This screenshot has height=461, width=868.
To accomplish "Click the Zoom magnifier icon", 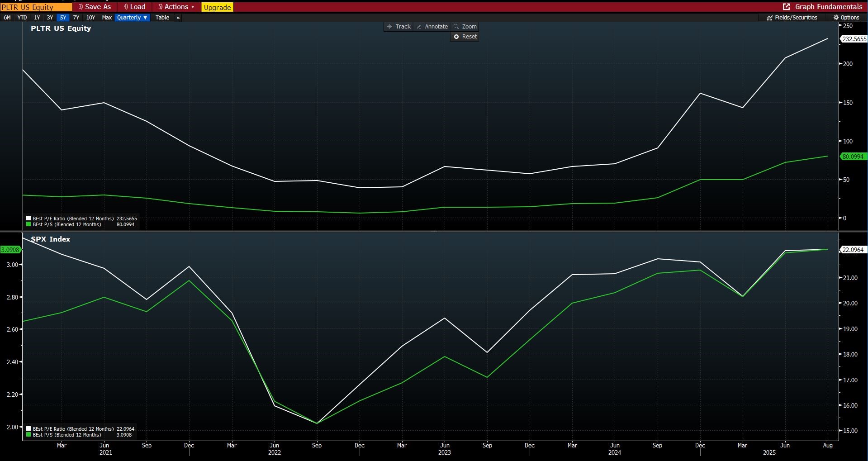I will (456, 27).
